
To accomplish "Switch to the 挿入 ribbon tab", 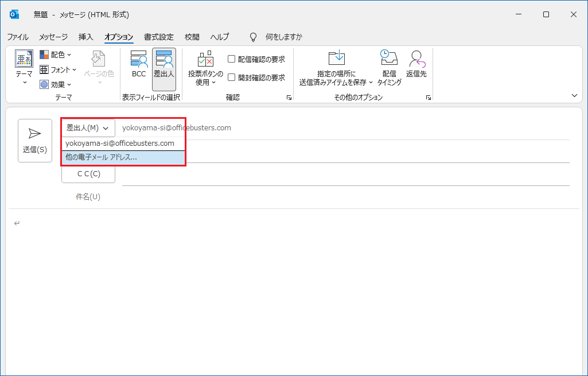I will [x=85, y=37].
